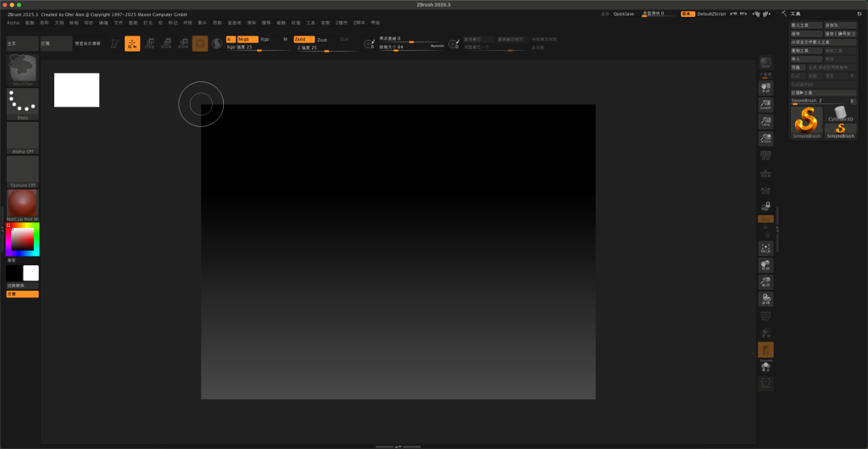Toggle the M material channel button
The image size is (868, 449).
pos(286,39)
